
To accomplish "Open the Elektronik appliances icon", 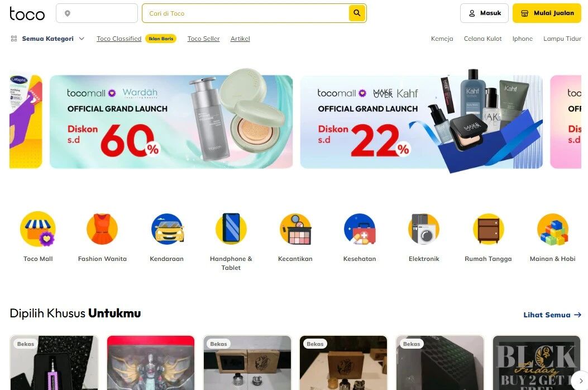I will 424,229.
